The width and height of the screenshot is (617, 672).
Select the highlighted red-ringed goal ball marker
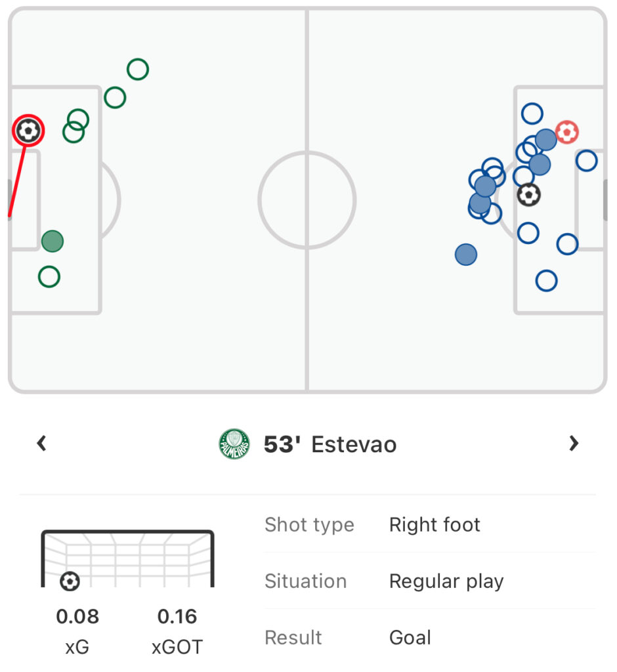(x=28, y=131)
